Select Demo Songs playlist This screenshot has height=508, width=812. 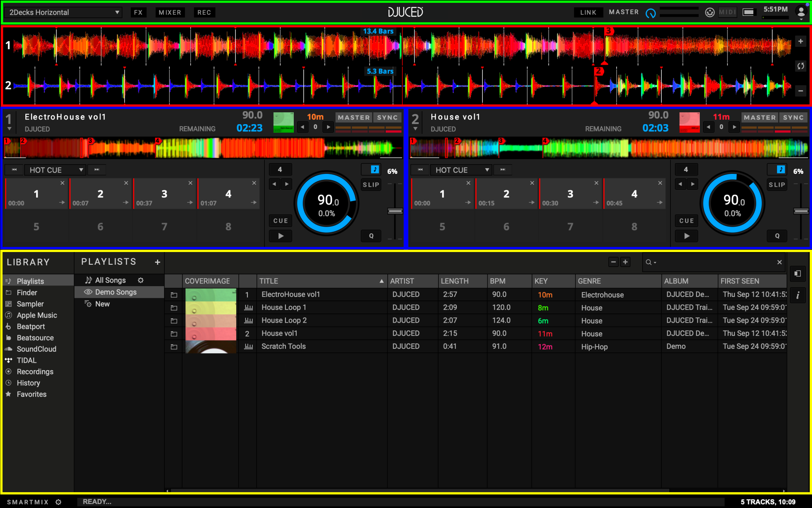click(x=116, y=292)
